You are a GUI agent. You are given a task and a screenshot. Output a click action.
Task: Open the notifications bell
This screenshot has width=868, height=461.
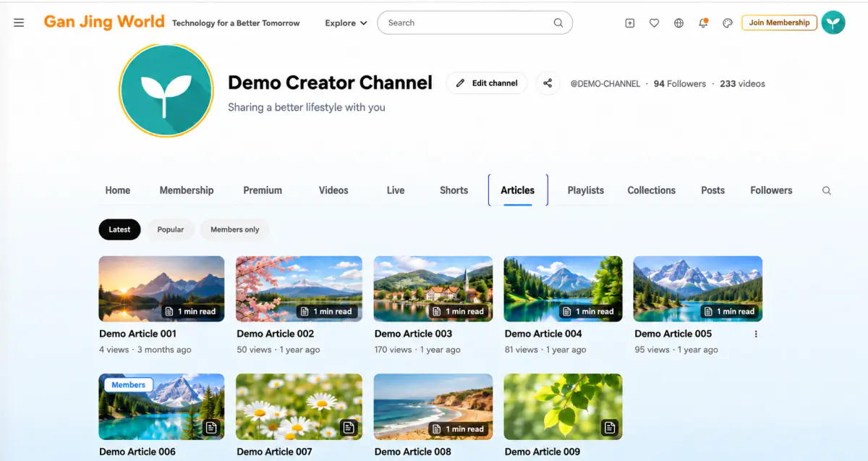[x=703, y=23]
